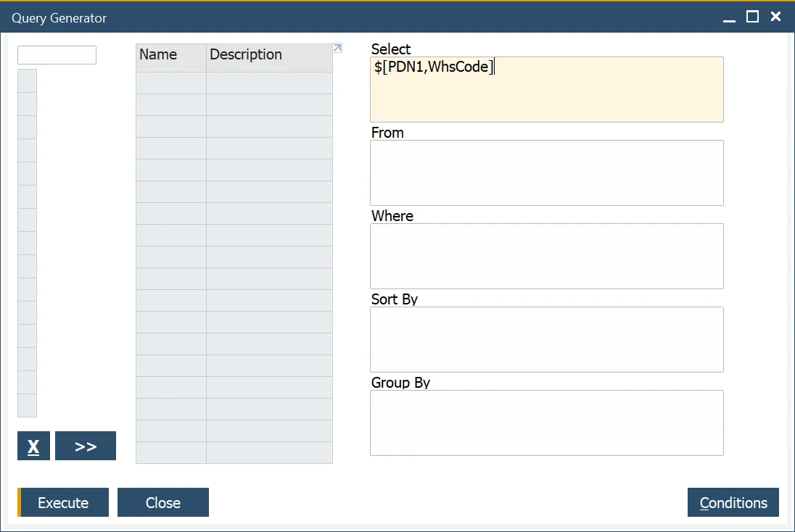The width and height of the screenshot is (795, 532).
Task: Click the Group By text area
Action: coord(546,423)
